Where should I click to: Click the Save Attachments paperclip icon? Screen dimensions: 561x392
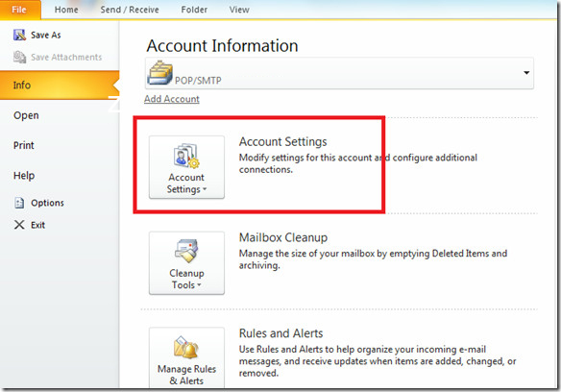(19, 57)
